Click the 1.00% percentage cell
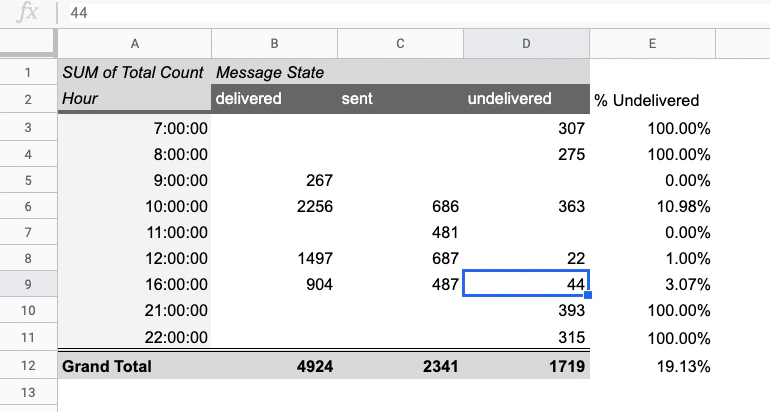Screen dimensions: 770x412 (x=652, y=258)
